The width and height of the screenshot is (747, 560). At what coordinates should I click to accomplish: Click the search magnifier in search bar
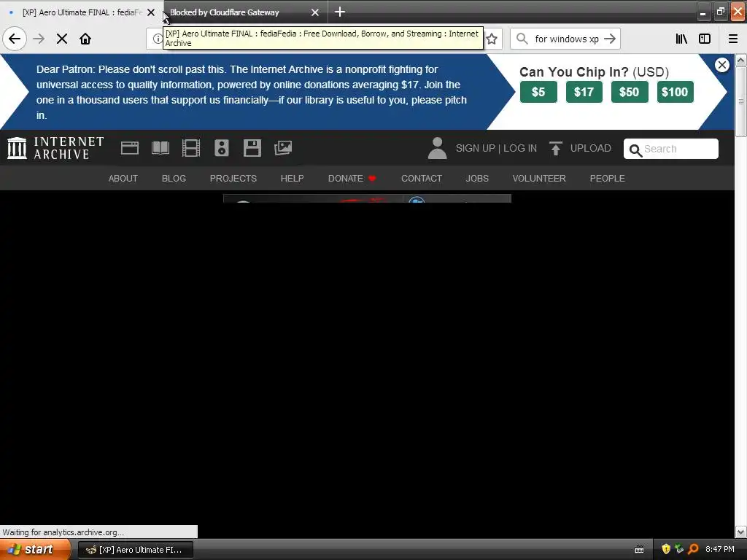(x=522, y=39)
